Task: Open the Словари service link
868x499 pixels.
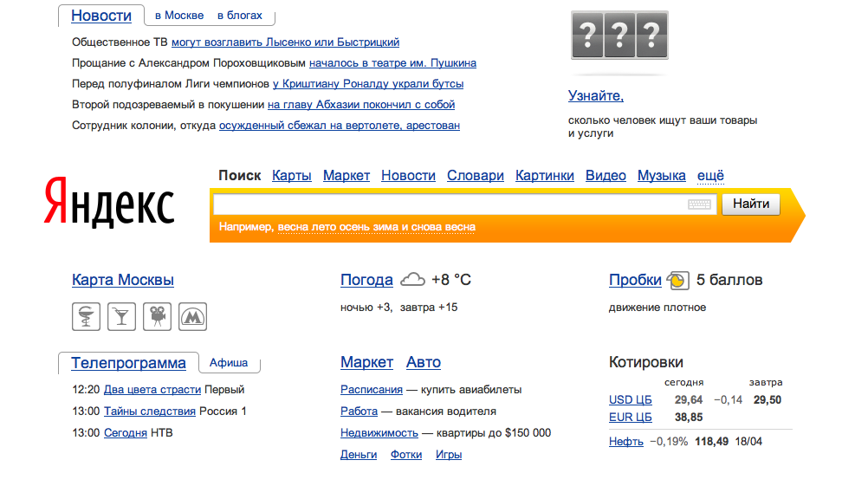Action: (x=476, y=176)
